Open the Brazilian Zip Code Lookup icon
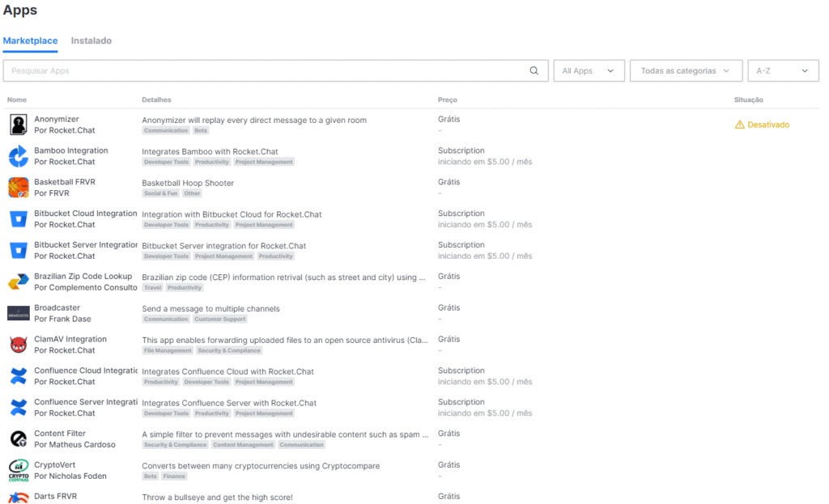This screenshot has height=504, width=829. tap(19, 282)
